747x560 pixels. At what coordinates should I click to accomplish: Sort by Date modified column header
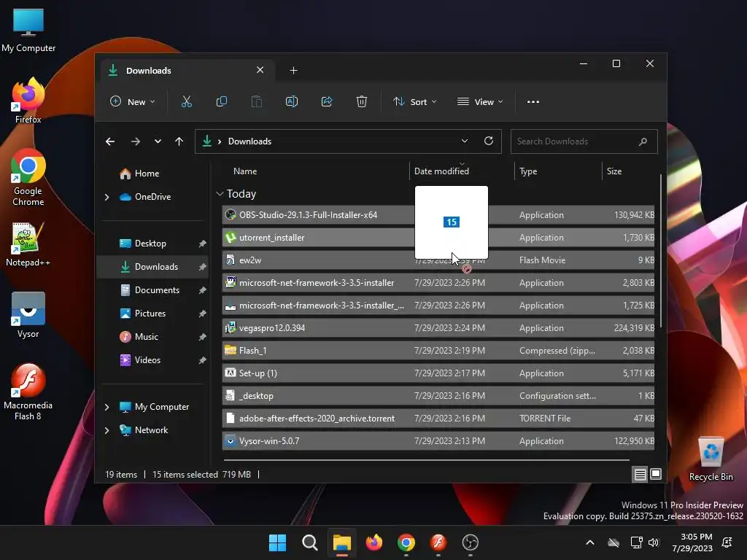click(x=441, y=171)
